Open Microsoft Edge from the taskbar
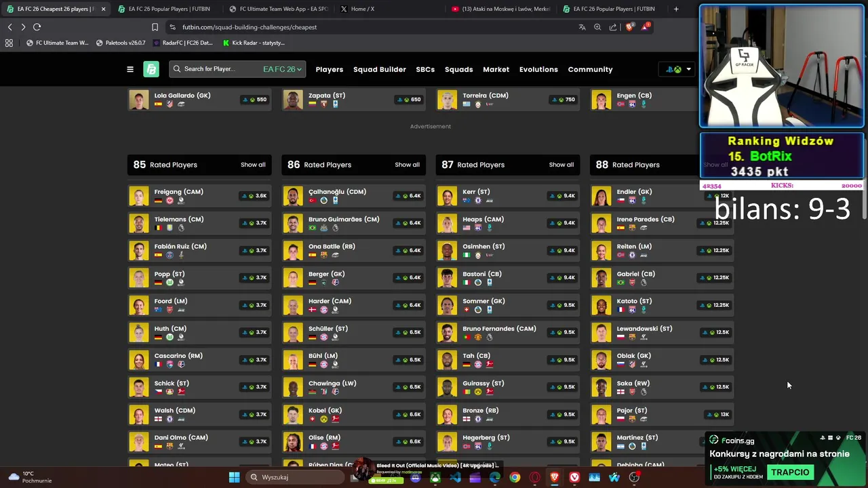 pos(495,477)
